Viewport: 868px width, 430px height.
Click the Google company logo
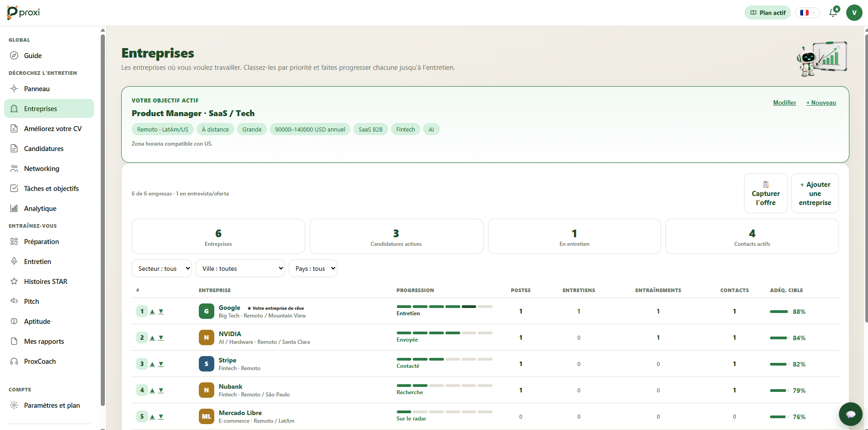(207, 311)
